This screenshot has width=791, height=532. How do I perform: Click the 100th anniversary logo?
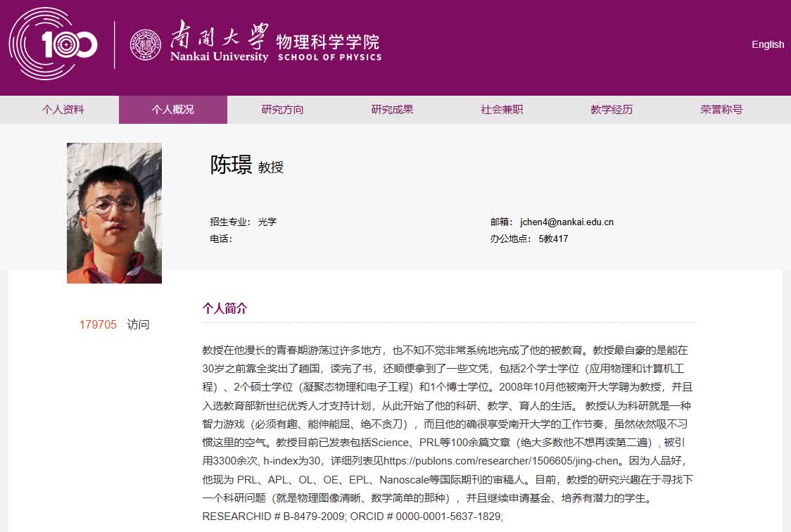click(53, 44)
